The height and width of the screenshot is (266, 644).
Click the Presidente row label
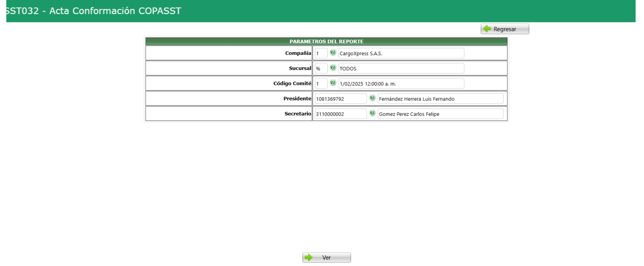coord(297,98)
